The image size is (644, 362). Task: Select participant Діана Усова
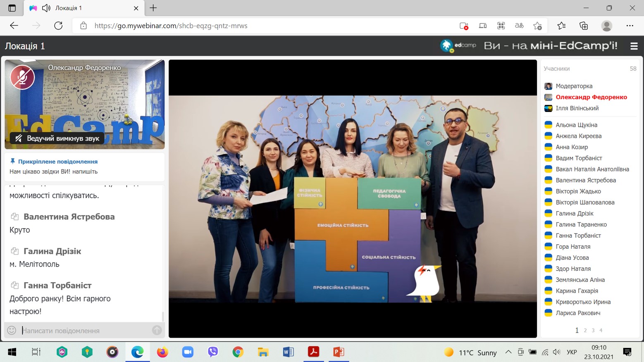coord(572,257)
